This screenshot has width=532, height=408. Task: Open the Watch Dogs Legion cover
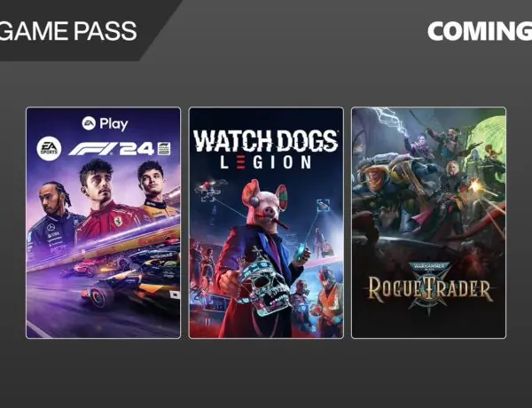coord(266,223)
